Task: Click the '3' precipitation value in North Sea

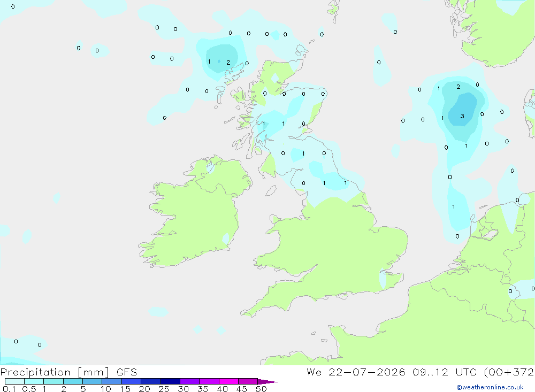Action: coord(462,116)
